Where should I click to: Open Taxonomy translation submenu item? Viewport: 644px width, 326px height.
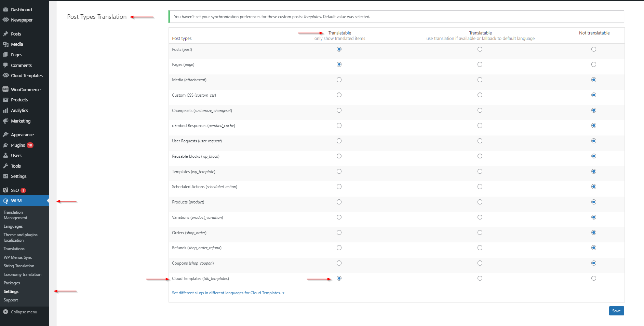click(x=22, y=274)
